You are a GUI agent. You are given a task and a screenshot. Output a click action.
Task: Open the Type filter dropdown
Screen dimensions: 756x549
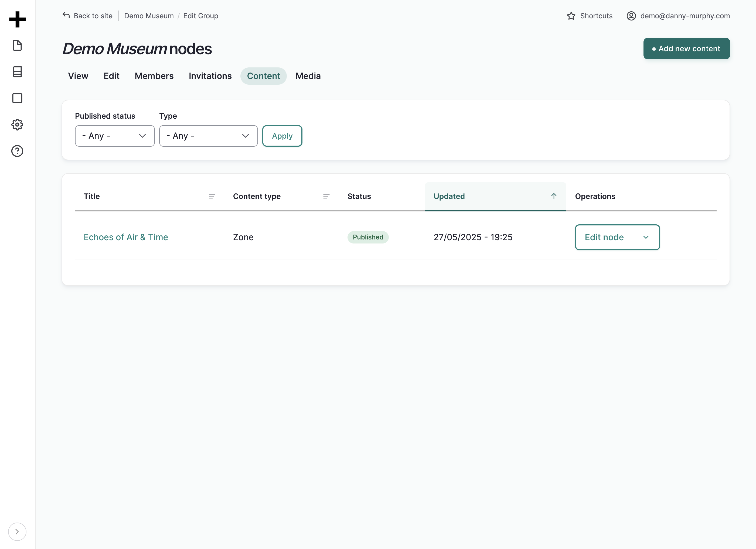click(208, 136)
